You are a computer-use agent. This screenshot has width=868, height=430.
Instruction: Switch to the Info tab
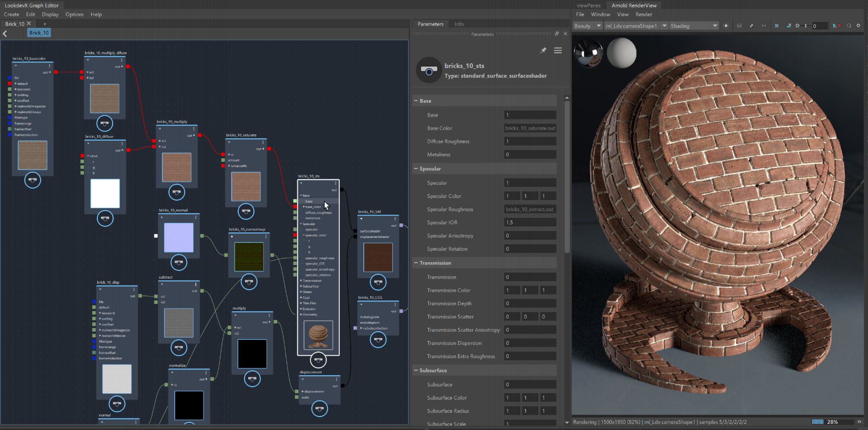tap(459, 24)
